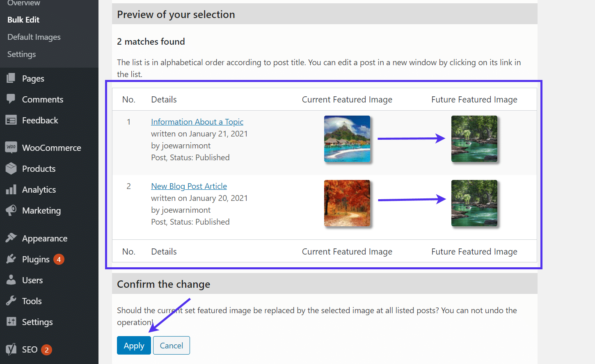Click the Analytics bar chart icon
The width and height of the screenshot is (595, 364).
(11, 189)
